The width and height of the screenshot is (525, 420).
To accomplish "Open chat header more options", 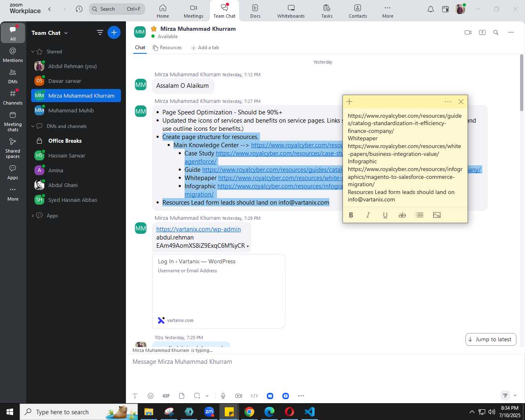I will click(x=511, y=32).
